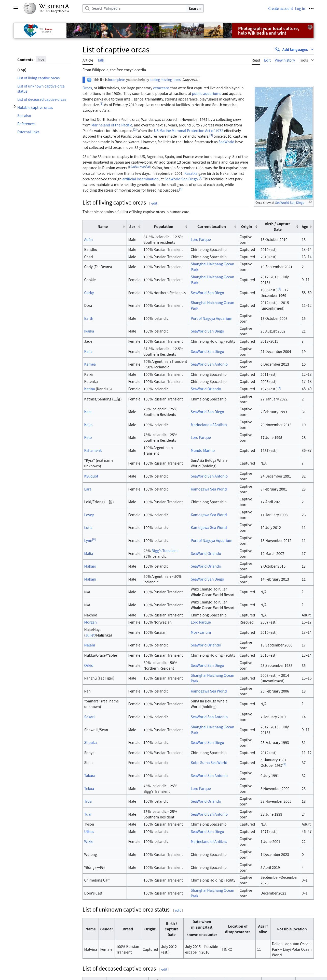Click the Wiki Loves Folklore banner
Screen dimensions: 327x980
163,31
